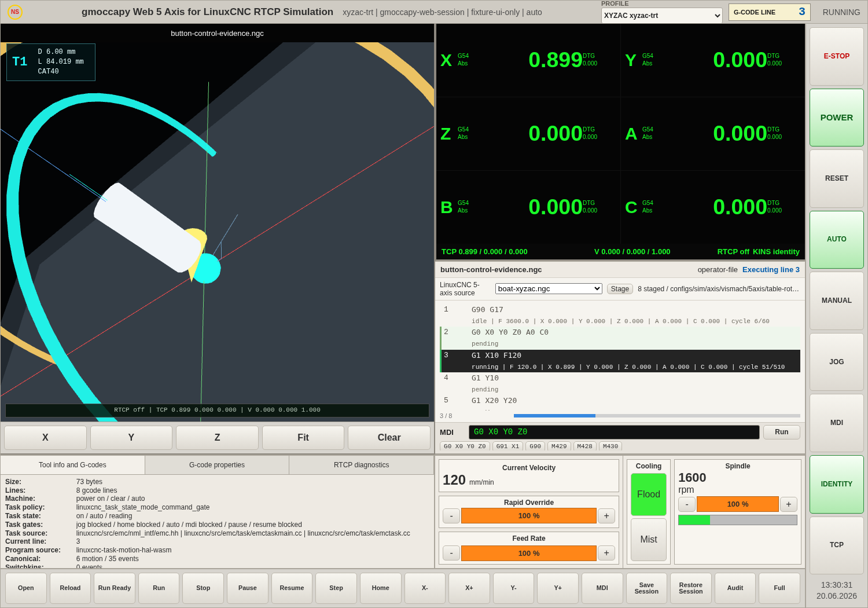
Task: Toggle Flood cooling
Action: coord(649,495)
